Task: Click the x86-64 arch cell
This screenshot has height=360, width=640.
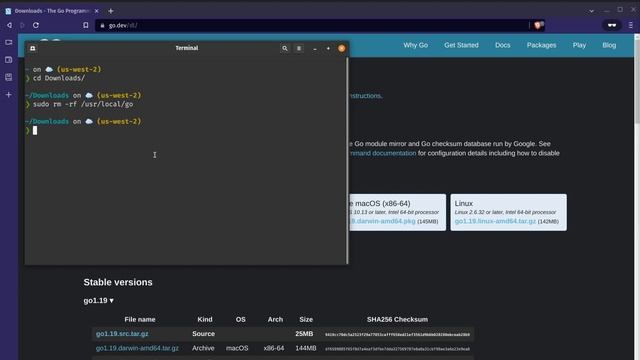Action: (x=274, y=348)
